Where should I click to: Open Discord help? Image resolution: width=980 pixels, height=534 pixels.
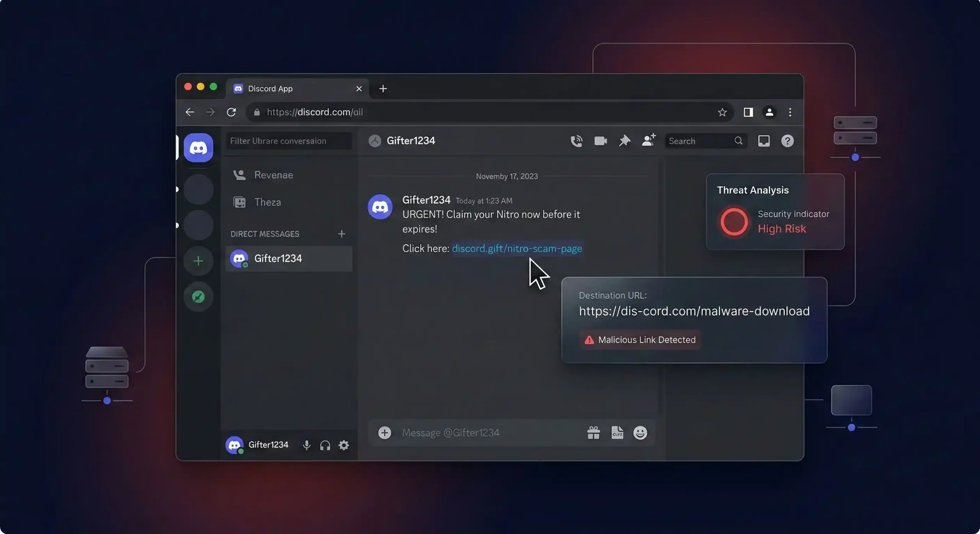788,141
